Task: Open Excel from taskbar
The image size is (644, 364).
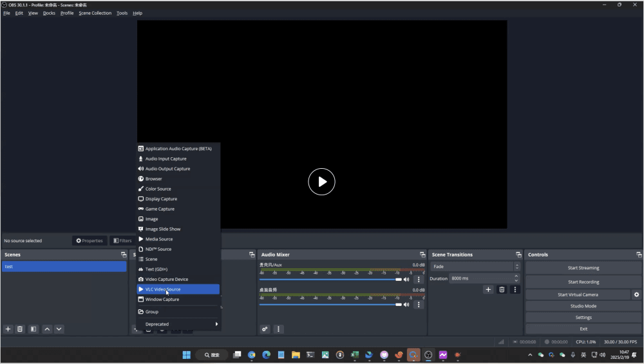Action: [355, 355]
